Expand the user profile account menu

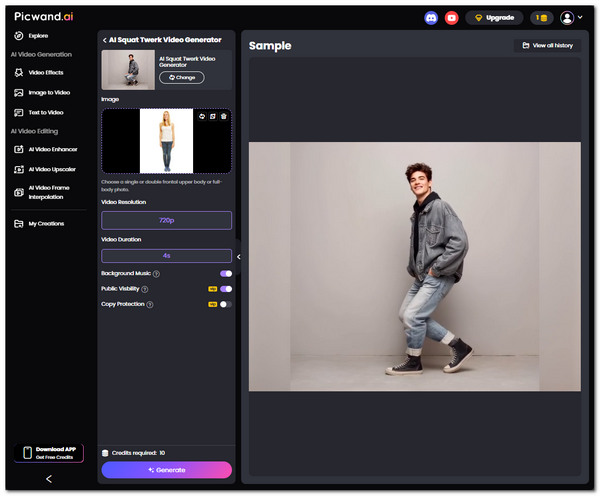571,18
